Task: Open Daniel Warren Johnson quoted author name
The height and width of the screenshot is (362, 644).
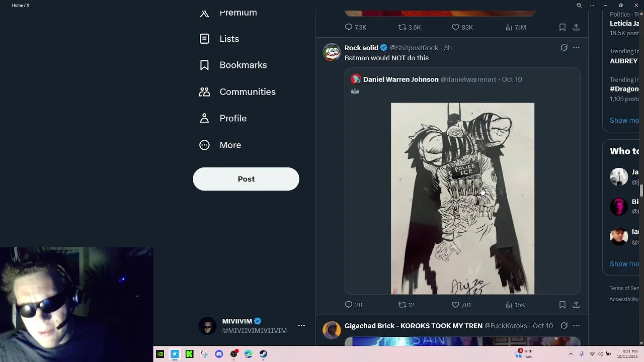Action: tap(400, 79)
